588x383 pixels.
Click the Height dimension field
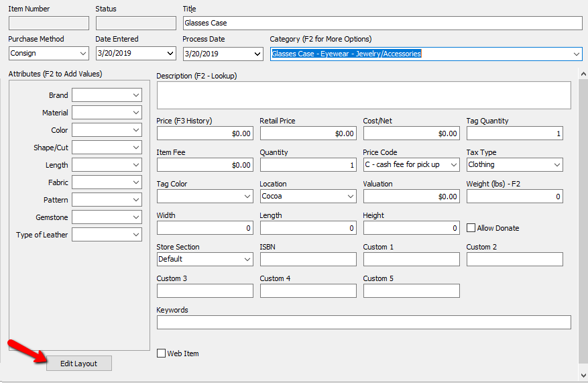[412, 227]
